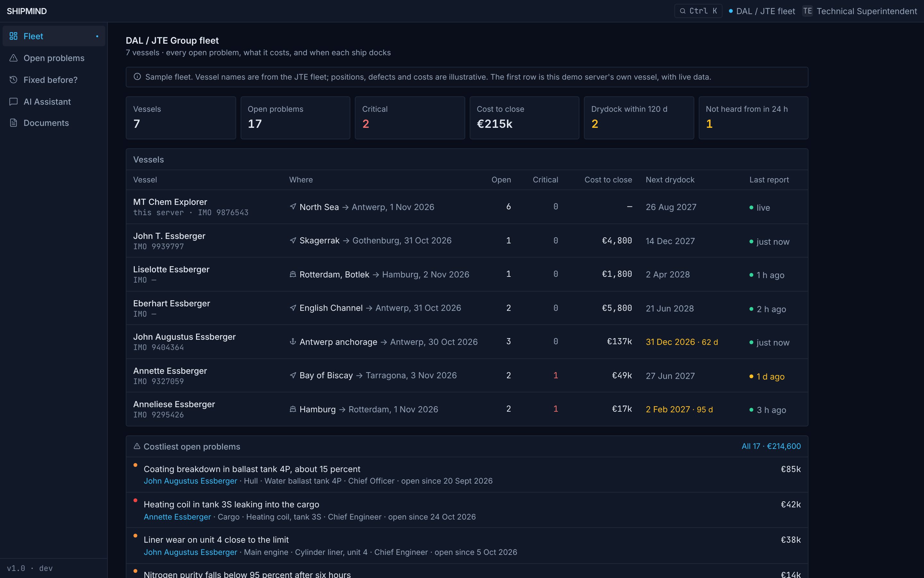Click the warning icon by Costliest open problems
Image resolution: width=924 pixels, height=578 pixels.
pyautogui.click(x=137, y=446)
